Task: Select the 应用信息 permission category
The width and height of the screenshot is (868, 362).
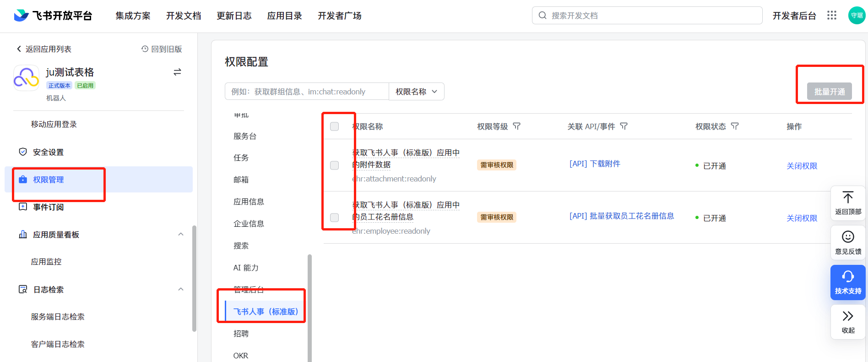Action: click(249, 202)
